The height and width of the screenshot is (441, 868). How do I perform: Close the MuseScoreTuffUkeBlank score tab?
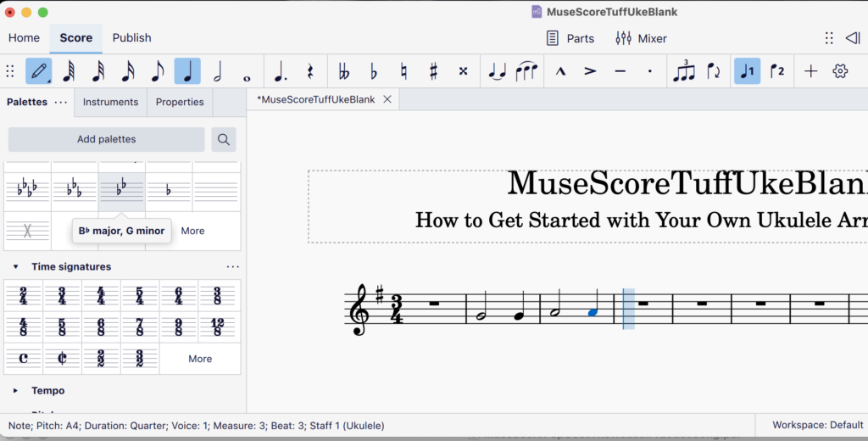pos(387,99)
